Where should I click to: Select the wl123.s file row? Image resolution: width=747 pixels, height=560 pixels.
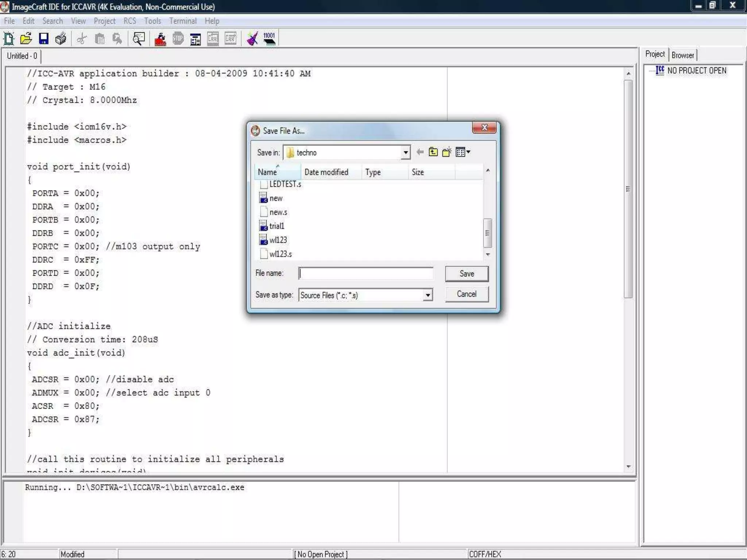click(x=276, y=254)
